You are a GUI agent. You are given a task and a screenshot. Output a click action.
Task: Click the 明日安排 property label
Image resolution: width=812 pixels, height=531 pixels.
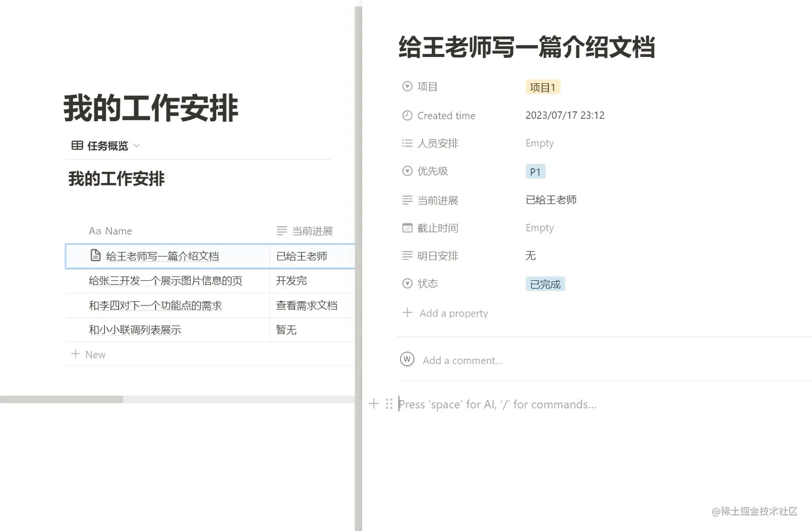pos(438,256)
